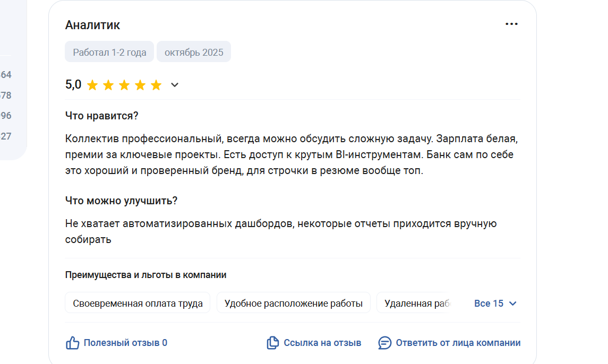Click the reply speech bubble icon
608x364 pixels.
pyautogui.click(x=385, y=343)
